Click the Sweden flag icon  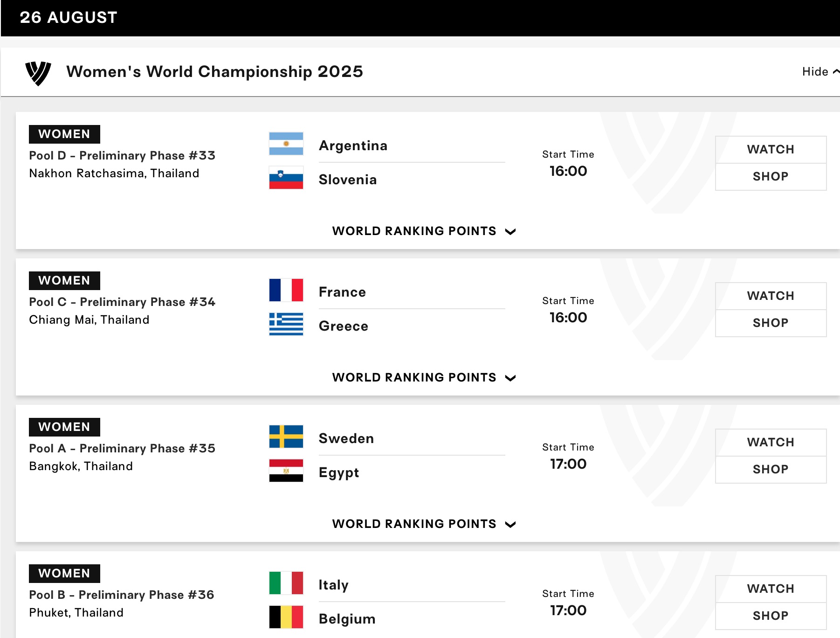point(286,437)
